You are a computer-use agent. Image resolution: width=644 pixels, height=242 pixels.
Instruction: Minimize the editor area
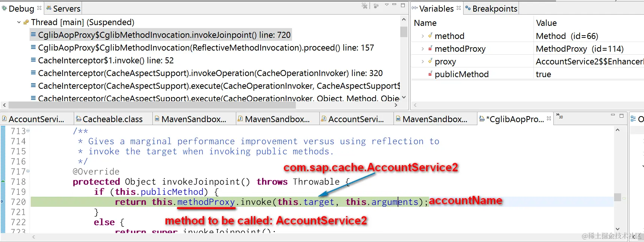(x=613, y=115)
